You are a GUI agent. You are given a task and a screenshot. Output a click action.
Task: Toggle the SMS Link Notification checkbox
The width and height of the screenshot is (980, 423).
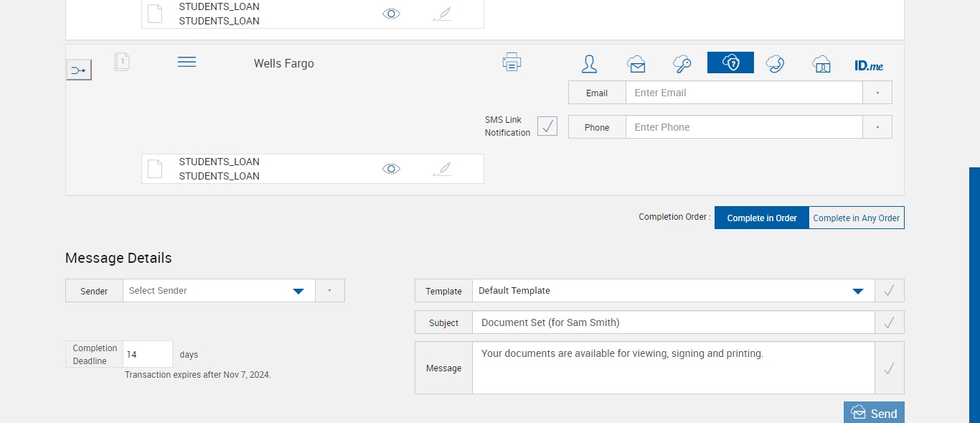[547, 126]
